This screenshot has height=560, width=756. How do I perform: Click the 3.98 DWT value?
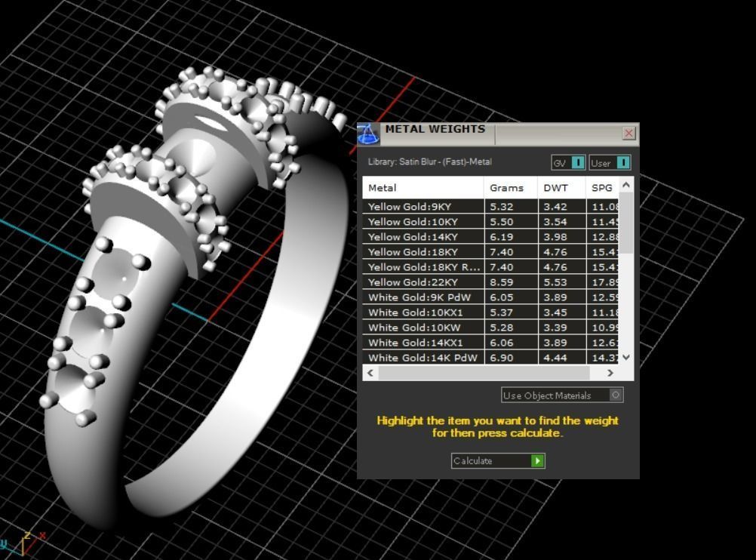pos(555,237)
